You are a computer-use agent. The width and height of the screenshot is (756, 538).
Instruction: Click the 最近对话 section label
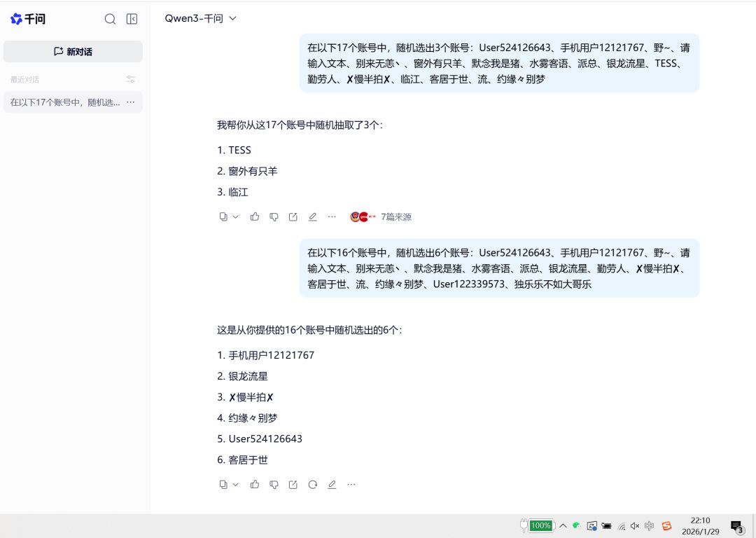pyautogui.click(x=25, y=79)
